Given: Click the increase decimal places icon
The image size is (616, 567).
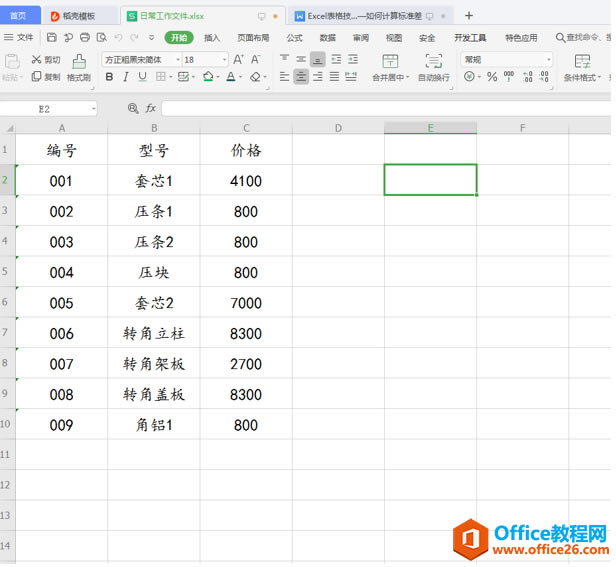Looking at the screenshot, I should (528, 76).
